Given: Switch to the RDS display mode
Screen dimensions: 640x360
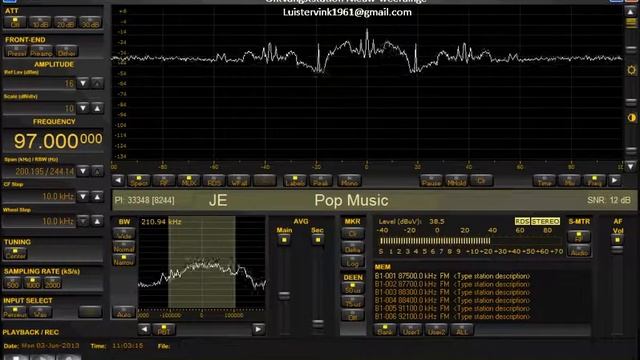Looking at the screenshot, I should (214, 181).
